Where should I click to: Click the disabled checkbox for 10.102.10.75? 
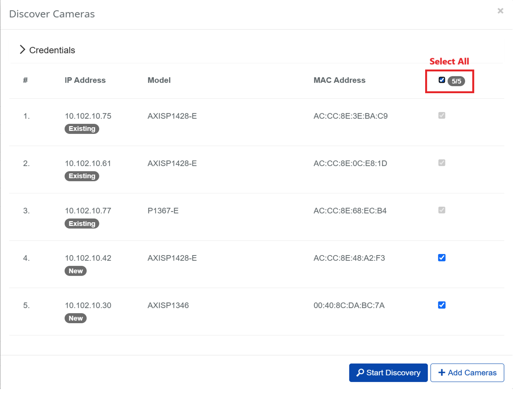[442, 116]
